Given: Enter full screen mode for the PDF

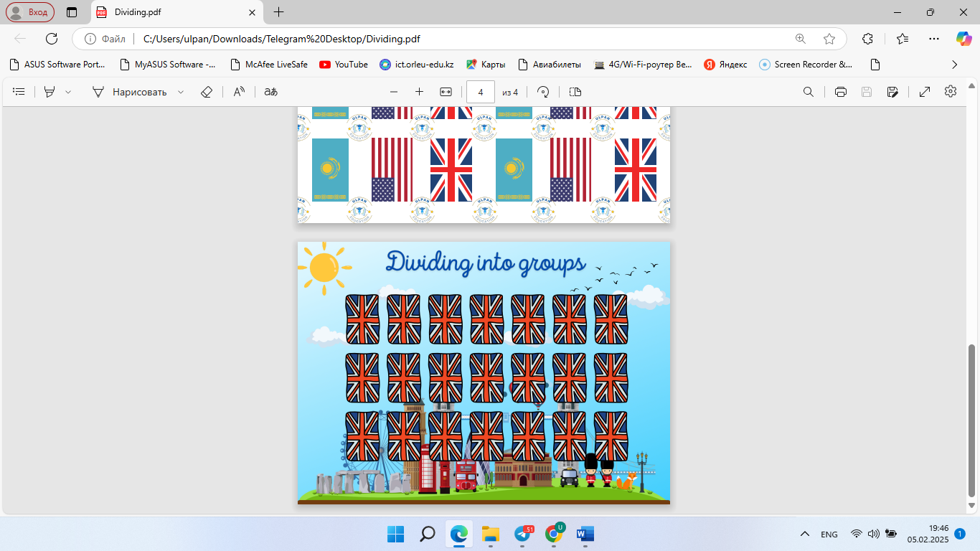Looking at the screenshot, I should click(925, 92).
